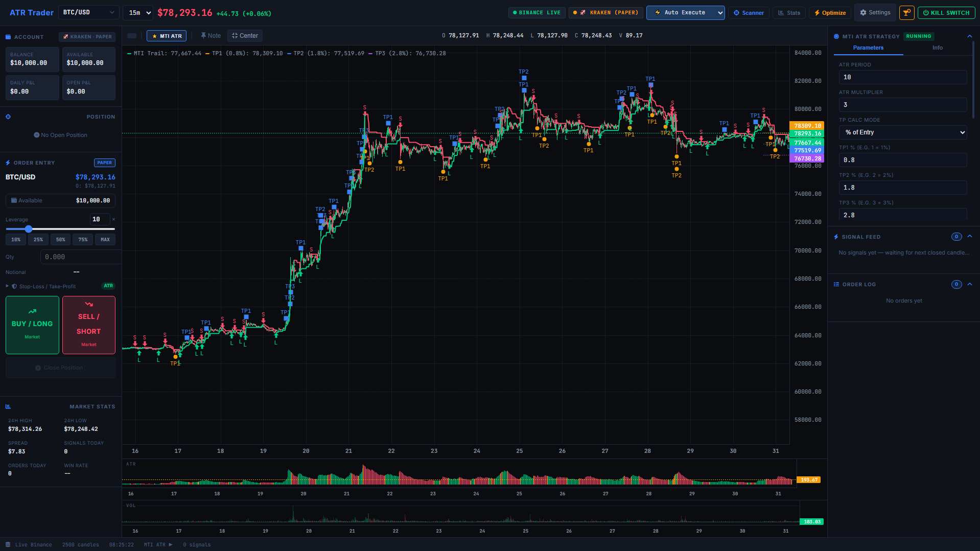Open the Optimize tool
This screenshot has height=551, width=980.
(830, 13)
